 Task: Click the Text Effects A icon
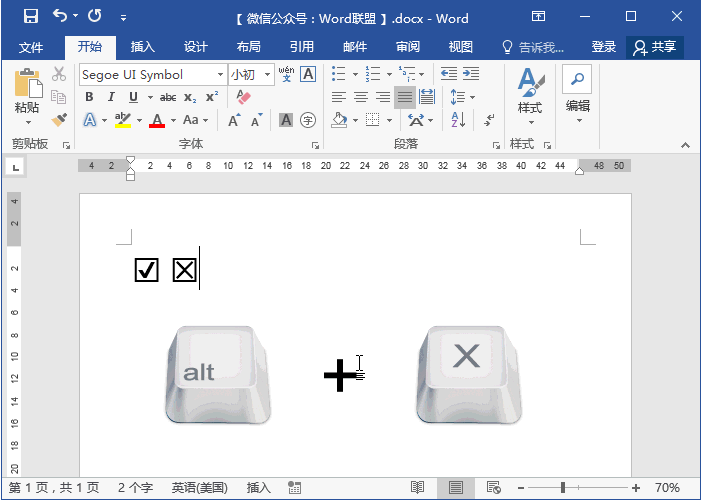pos(90,120)
